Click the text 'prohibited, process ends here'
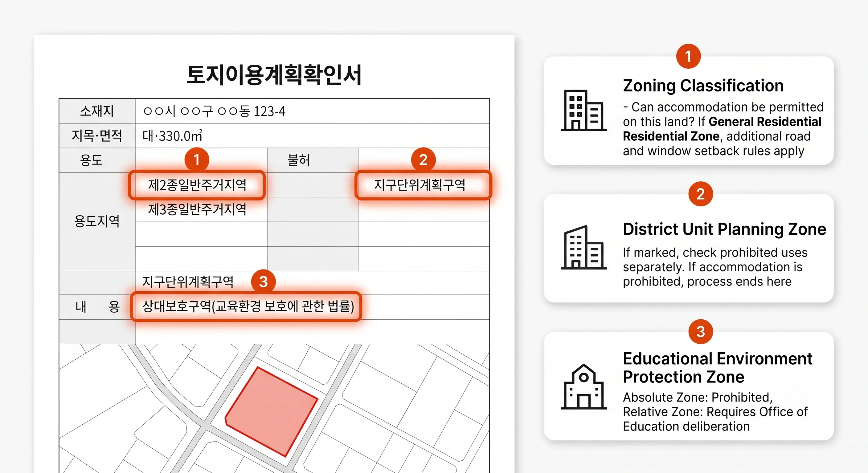The image size is (868, 473). 707,281
